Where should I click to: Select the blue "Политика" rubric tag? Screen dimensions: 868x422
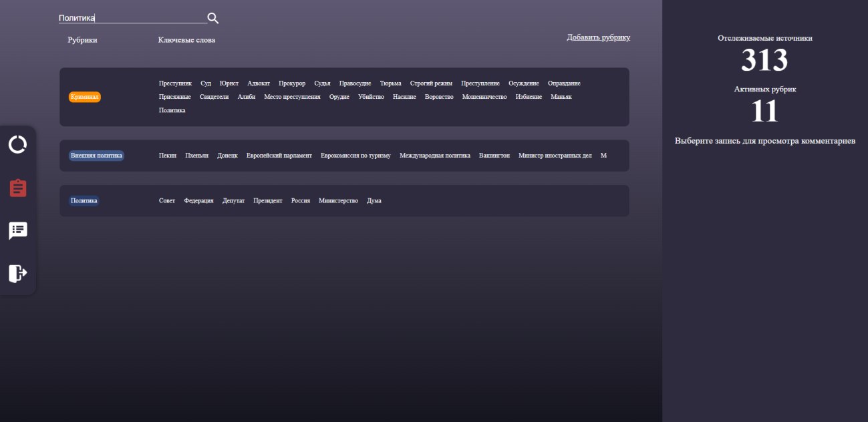84,200
